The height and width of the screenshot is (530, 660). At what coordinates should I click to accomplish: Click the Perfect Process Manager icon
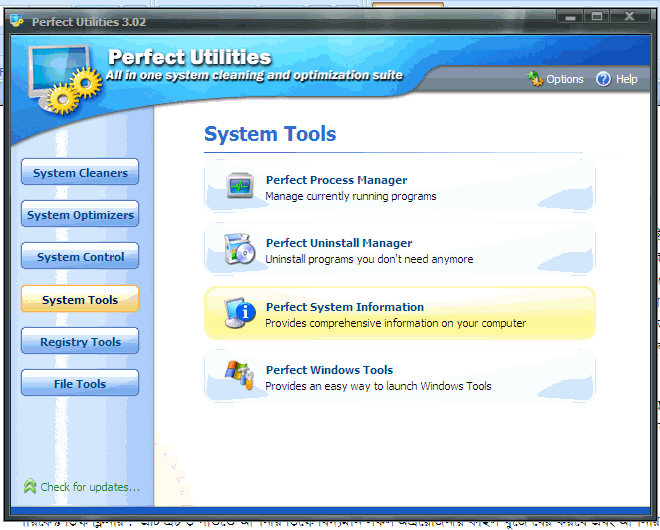point(240,186)
